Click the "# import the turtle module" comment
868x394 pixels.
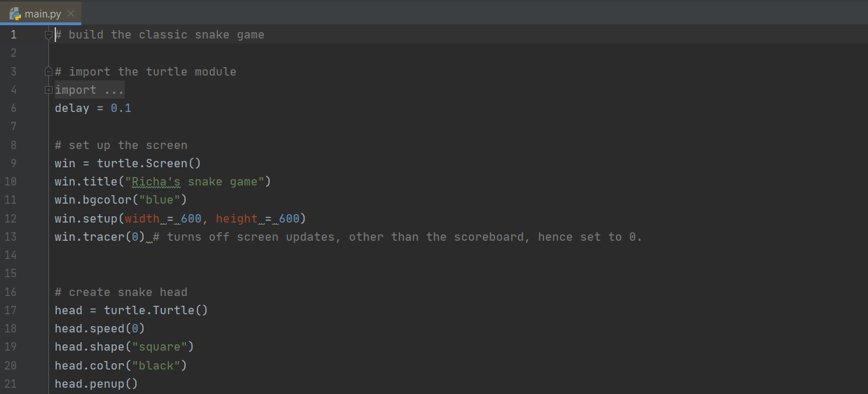pos(146,71)
